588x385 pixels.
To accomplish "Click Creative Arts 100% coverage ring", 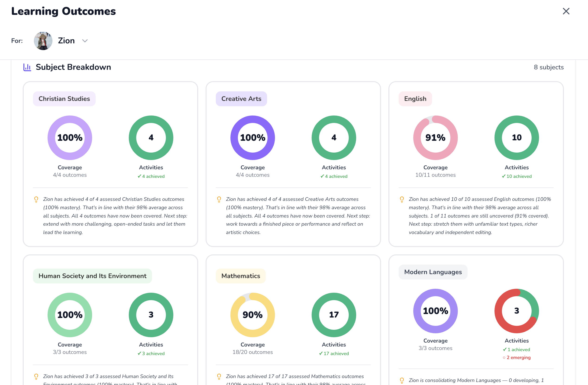I will pos(252,138).
